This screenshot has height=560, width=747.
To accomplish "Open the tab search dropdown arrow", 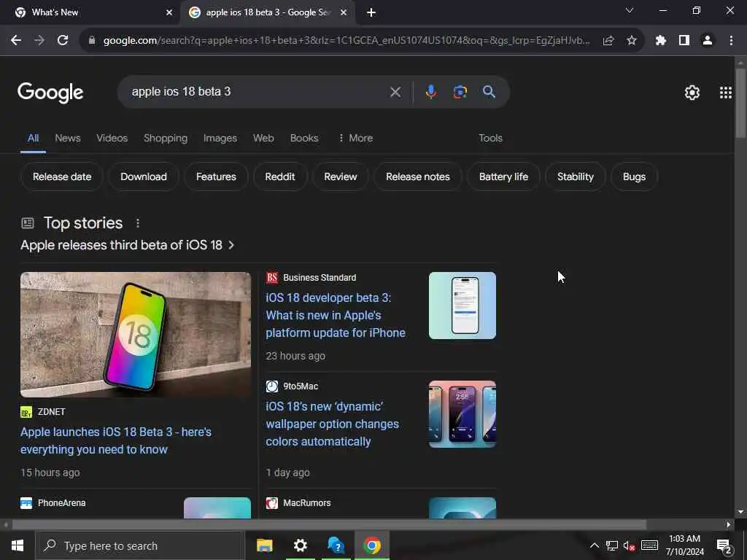I will (x=630, y=10).
